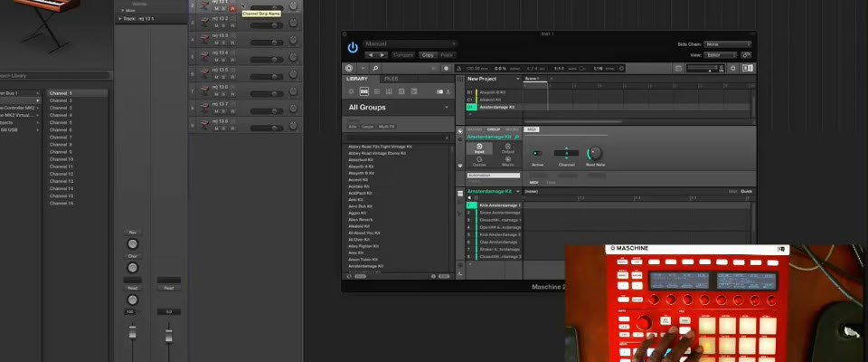
Task: Click the Paste button
Action: click(x=447, y=55)
